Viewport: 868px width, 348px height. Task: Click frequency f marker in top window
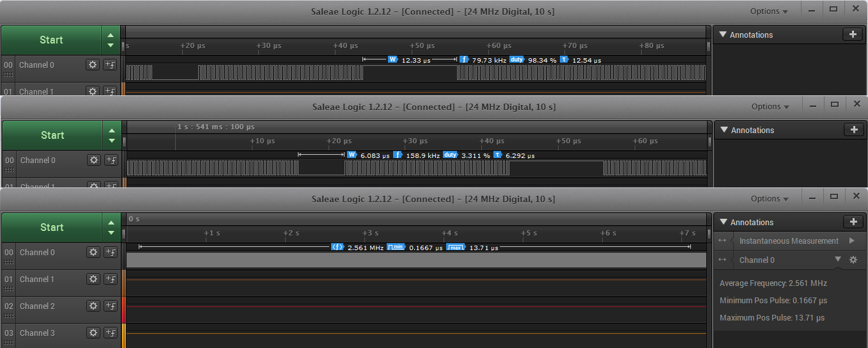[464, 59]
